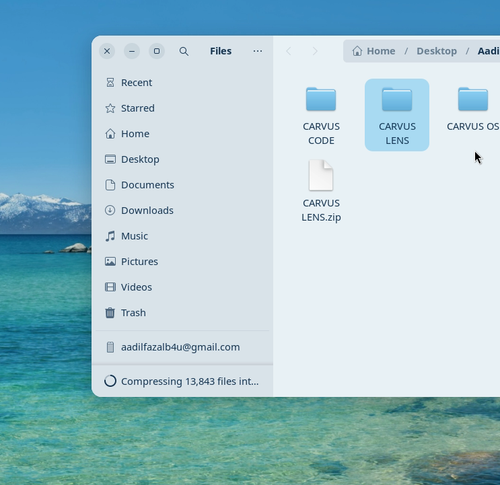
Task: Open Downloads in the sidebar
Action: click(x=182, y=210)
